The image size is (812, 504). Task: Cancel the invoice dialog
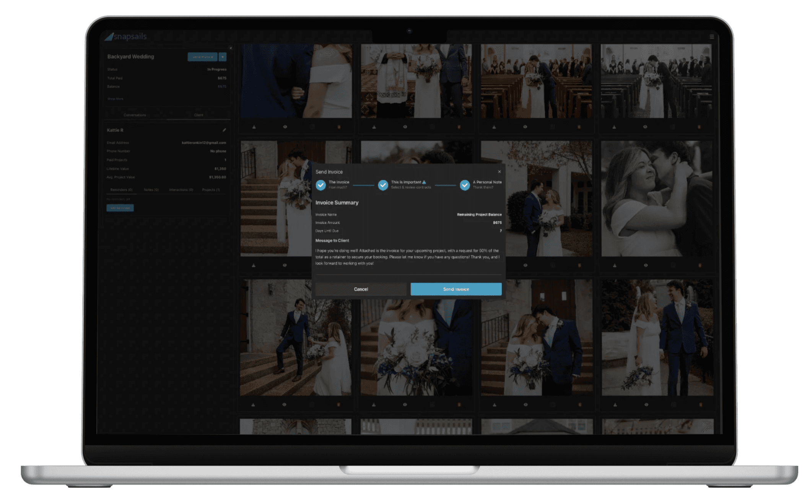click(x=361, y=289)
